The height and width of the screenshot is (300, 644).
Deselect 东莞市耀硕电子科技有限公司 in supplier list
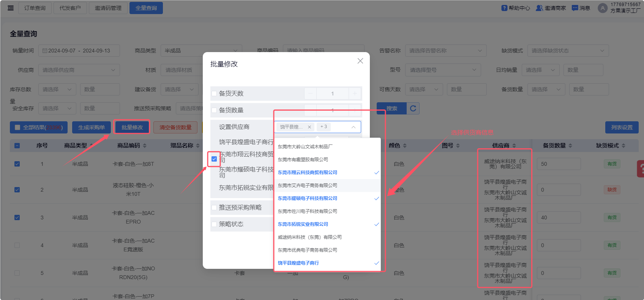pos(327,198)
